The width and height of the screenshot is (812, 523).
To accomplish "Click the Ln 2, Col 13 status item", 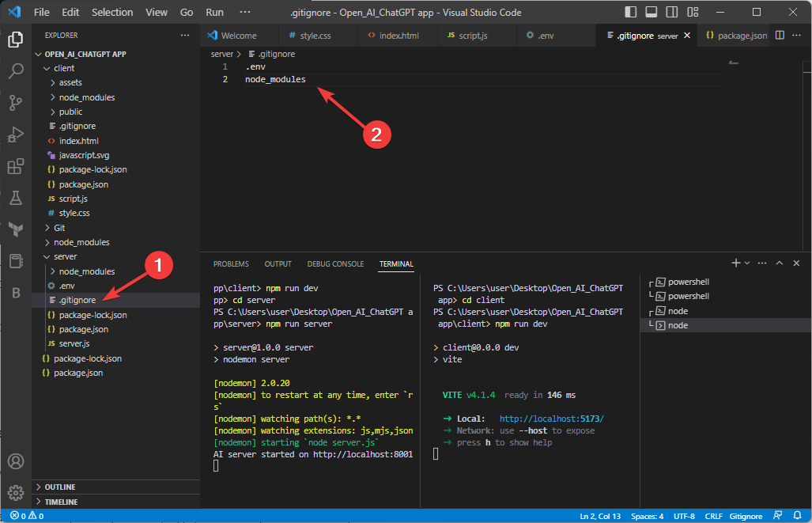I will click(x=599, y=516).
